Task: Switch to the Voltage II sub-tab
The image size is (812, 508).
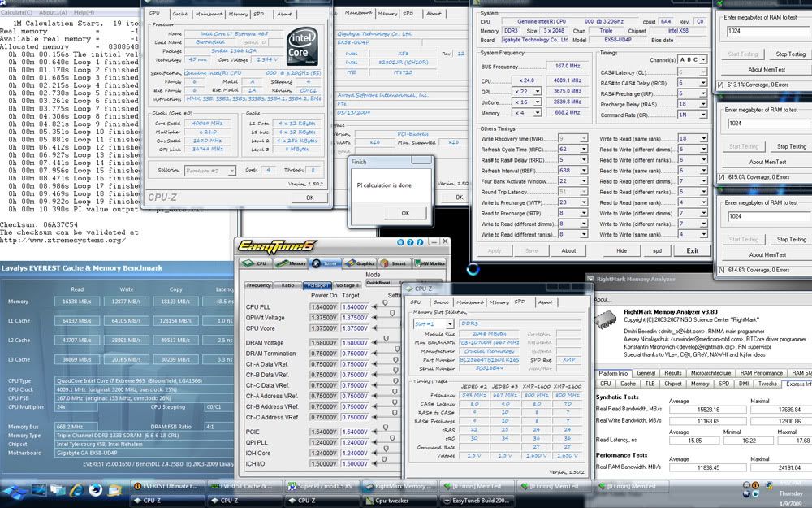Action: (347, 285)
